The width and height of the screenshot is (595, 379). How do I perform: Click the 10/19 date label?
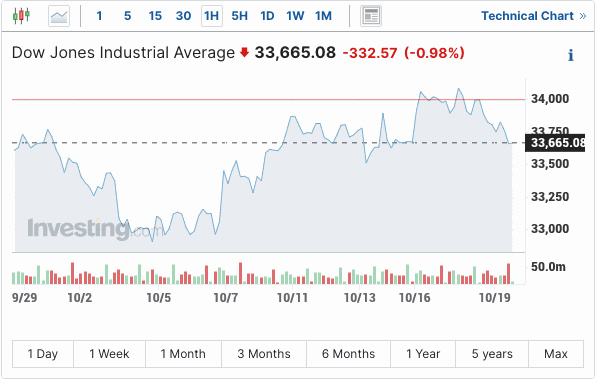pyautogui.click(x=494, y=297)
